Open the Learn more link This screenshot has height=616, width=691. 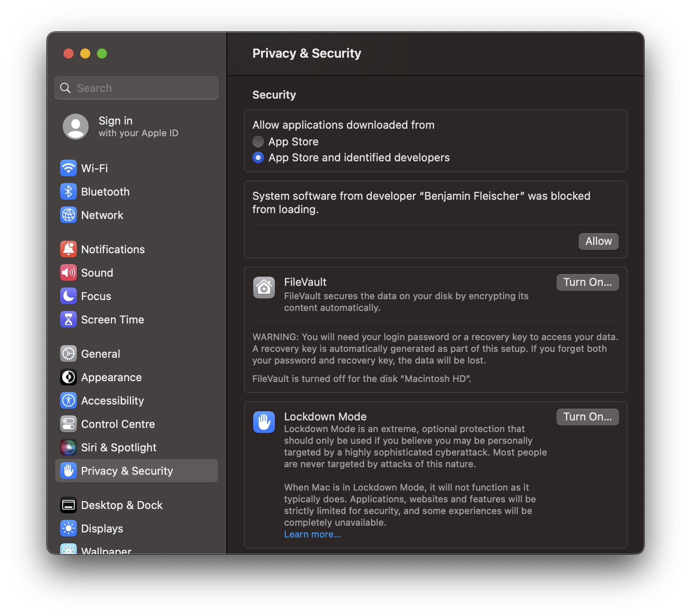312,535
